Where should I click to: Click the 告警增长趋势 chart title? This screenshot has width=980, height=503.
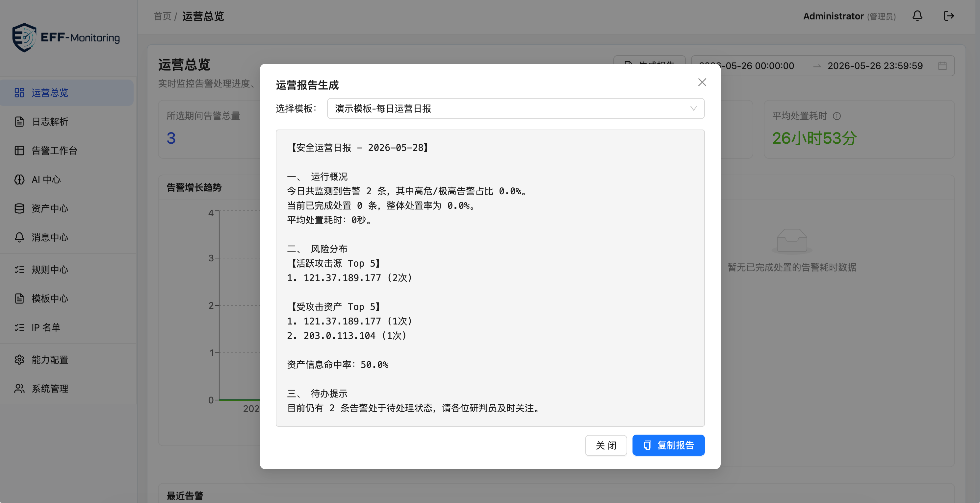point(194,187)
